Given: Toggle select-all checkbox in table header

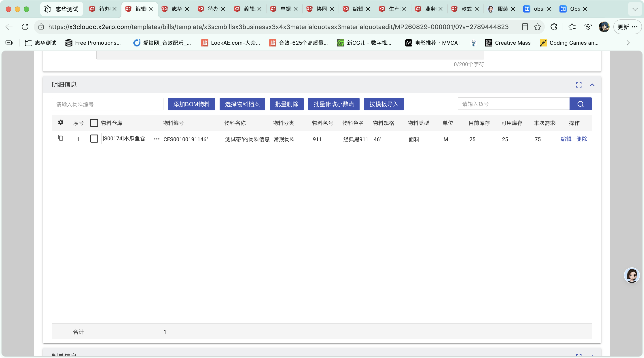Looking at the screenshot, I should 94,123.
